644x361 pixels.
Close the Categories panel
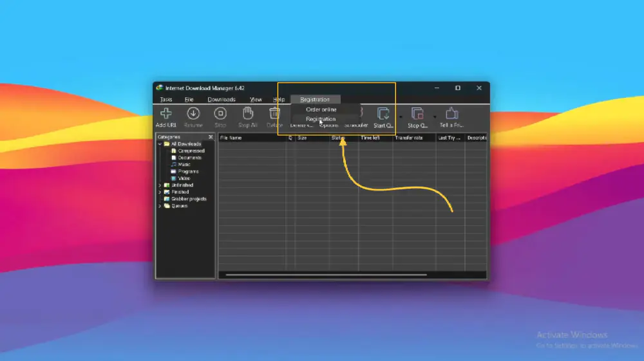tap(211, 137)
